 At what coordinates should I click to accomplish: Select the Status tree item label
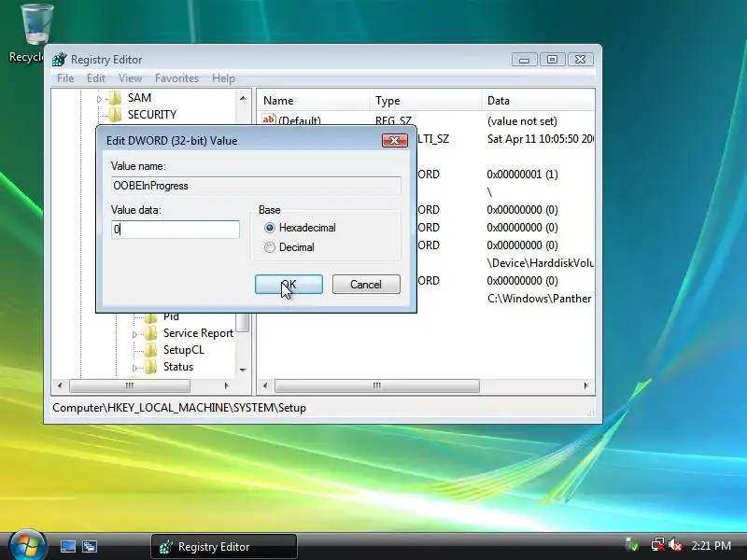click(x=178, y=367)
